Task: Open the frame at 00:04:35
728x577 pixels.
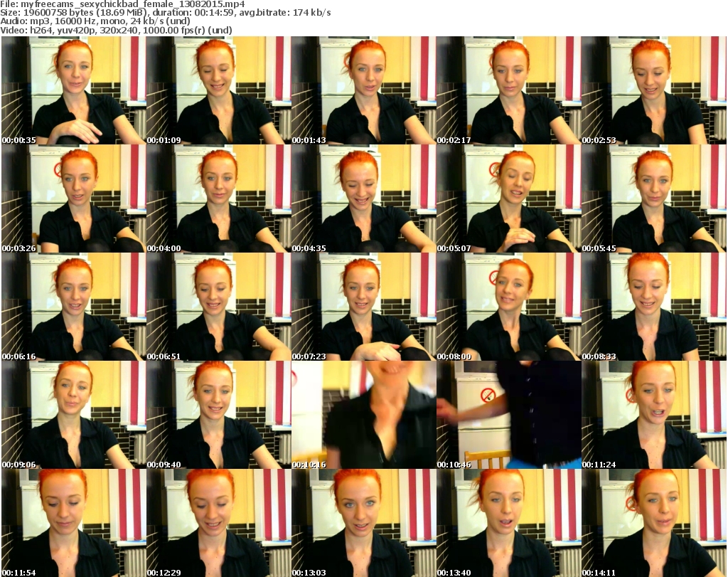Action: coord(363,198)
